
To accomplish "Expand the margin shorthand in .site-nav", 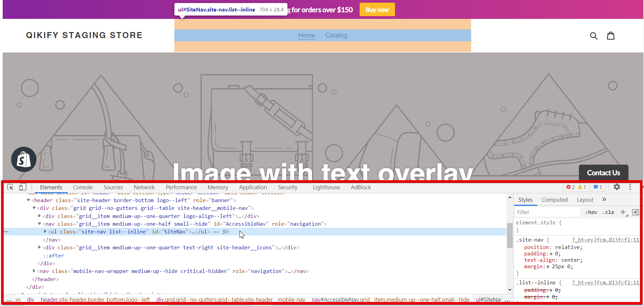I will (x=548, y=267).
